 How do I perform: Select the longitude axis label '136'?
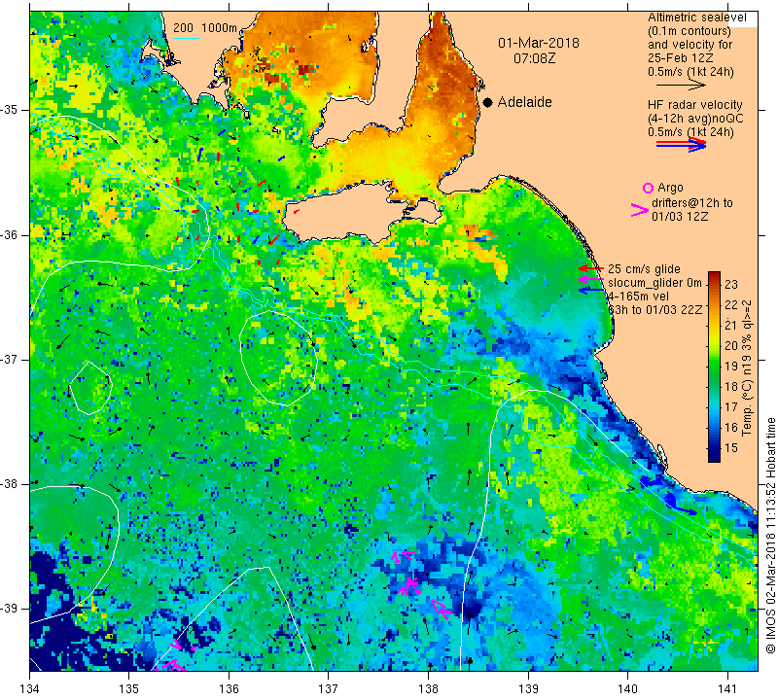pos(230,688)
